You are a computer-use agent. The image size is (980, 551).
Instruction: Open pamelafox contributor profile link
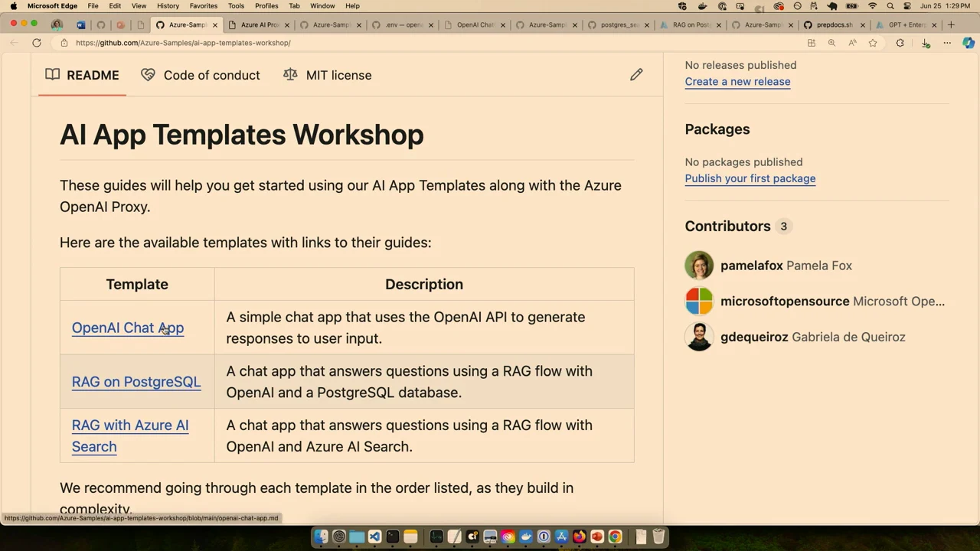point(752,266)
